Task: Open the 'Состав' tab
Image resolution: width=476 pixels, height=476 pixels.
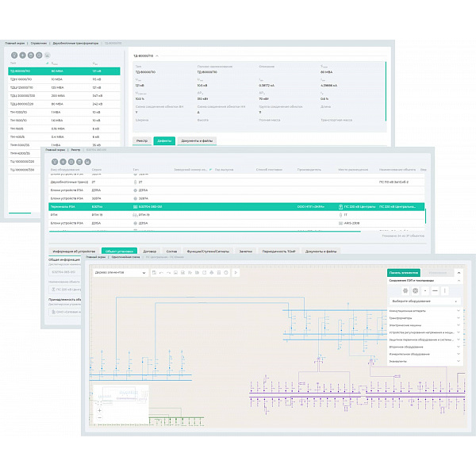Action: click(171, 251)
